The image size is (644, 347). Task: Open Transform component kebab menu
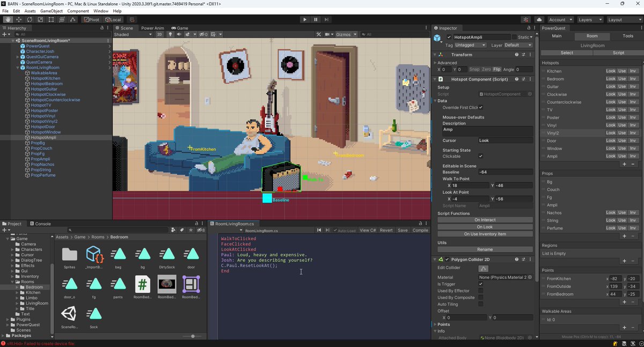[530, 55]
